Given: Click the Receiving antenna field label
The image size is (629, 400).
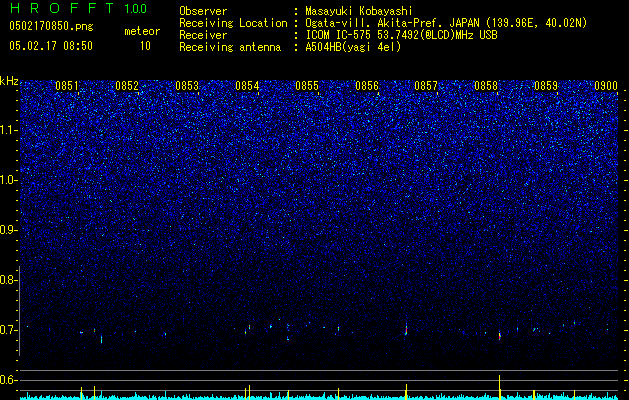Looking at the screenshot, I should tap(230, 47).
